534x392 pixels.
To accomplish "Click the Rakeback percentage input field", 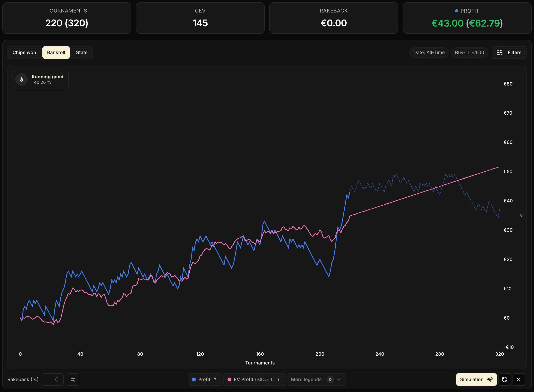I will tap(53, 380).
